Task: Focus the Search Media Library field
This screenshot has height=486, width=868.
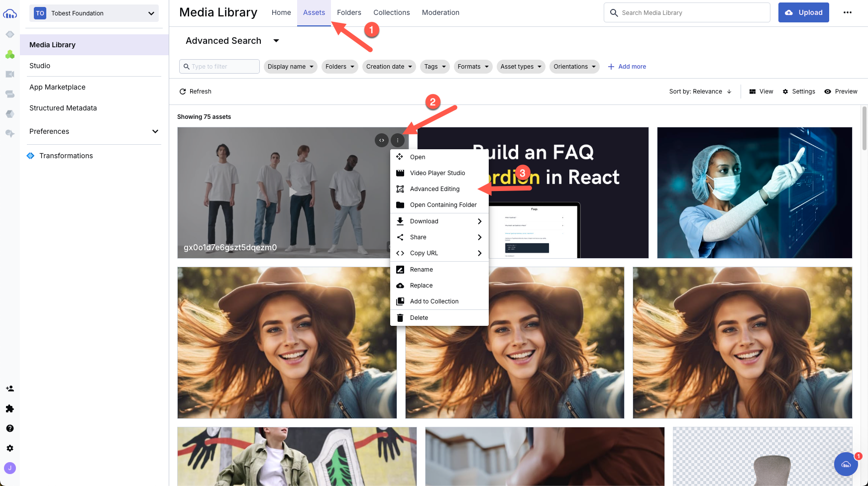Action: click(687, 13)
